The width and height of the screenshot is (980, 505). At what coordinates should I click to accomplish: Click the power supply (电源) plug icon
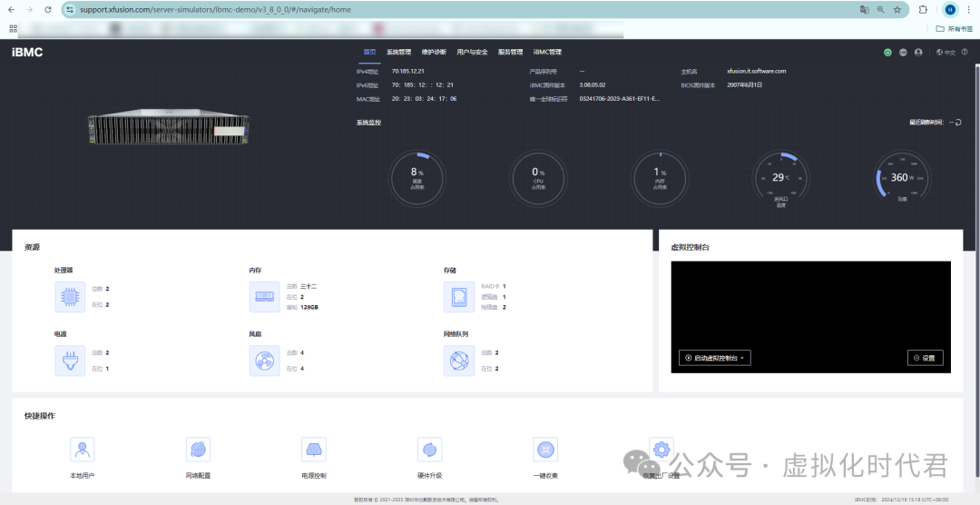70,361
